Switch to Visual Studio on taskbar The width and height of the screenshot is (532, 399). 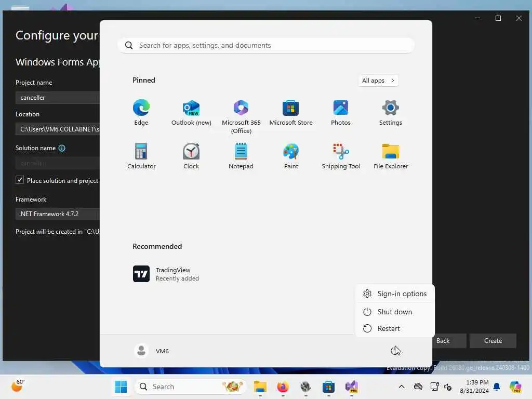point(352,387)
